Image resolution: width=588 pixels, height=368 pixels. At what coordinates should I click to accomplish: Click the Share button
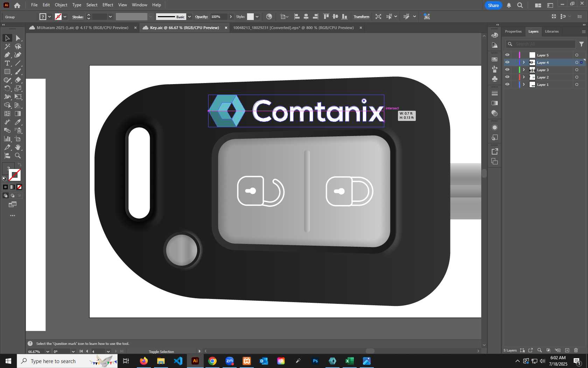tap(493, 5)
